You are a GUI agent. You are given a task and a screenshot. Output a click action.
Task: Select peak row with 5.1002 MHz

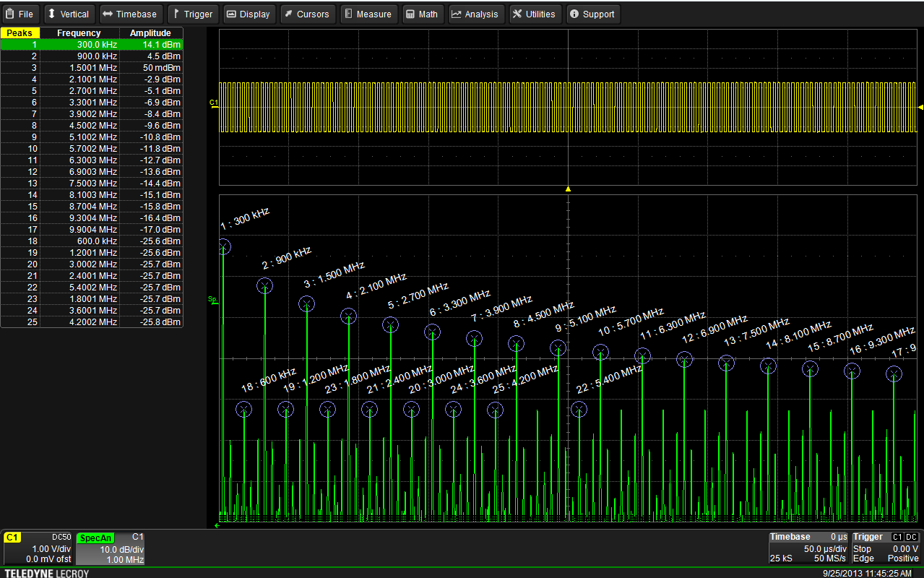(92, 137)
